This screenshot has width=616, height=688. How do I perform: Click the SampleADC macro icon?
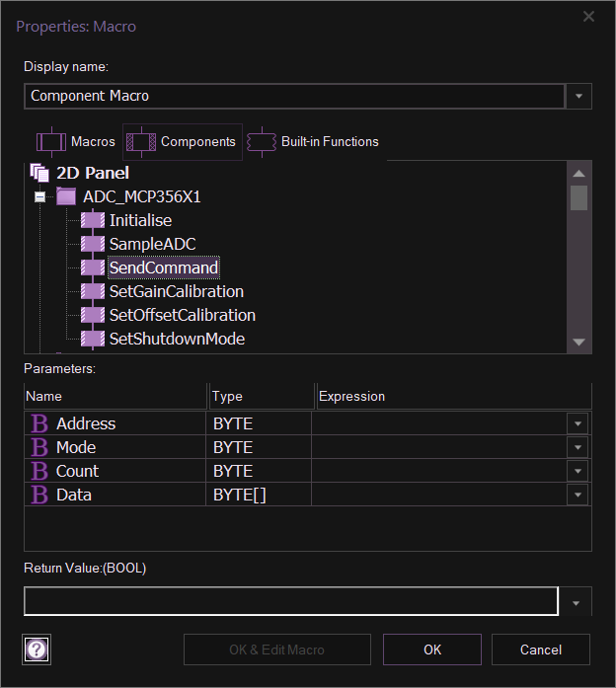[93, 244]
